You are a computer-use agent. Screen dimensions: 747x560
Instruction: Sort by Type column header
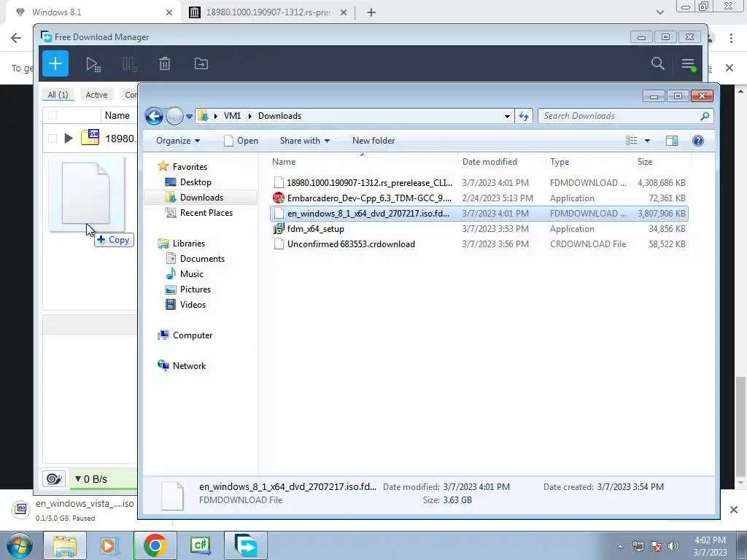tap(589, 161)
